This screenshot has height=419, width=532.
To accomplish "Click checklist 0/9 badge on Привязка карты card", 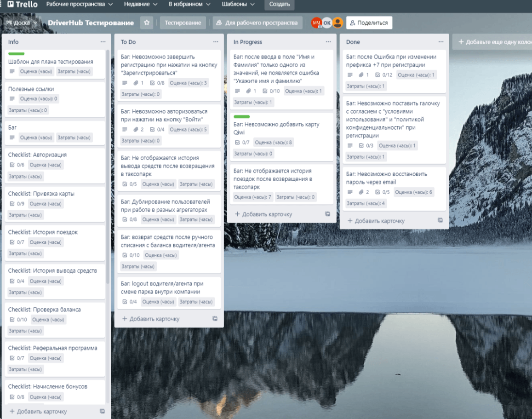I will [x=17, y=204].
